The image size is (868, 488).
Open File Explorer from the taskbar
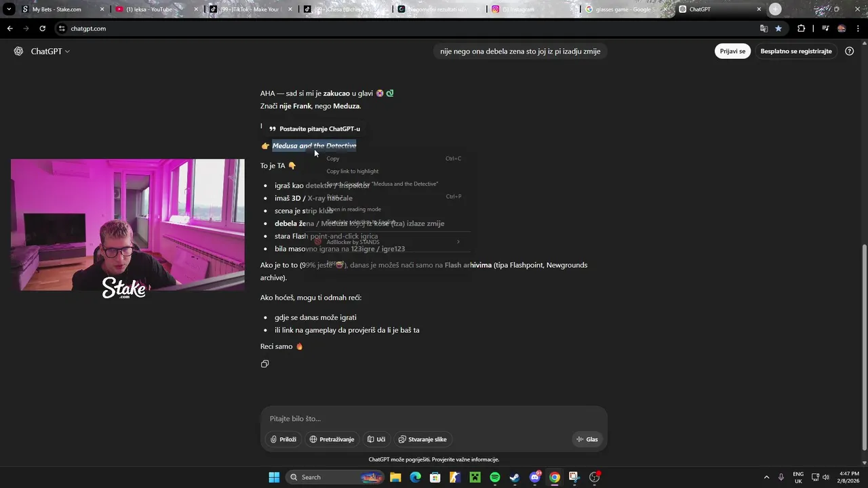click(x=395, y=477)
